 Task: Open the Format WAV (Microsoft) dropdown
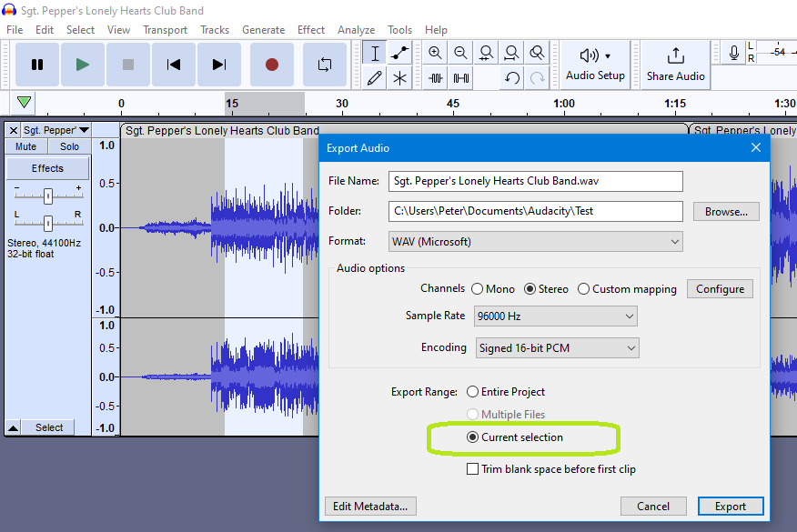[x=536, y=242]
